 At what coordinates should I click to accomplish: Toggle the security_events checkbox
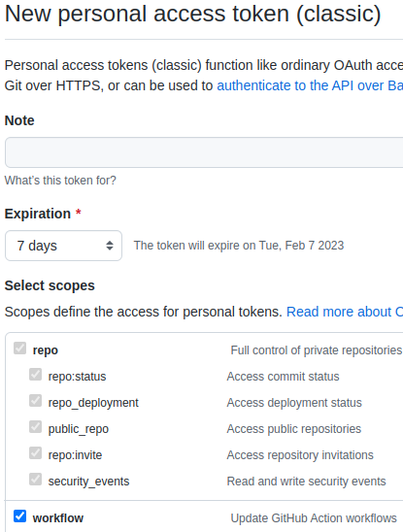[35, 480]
